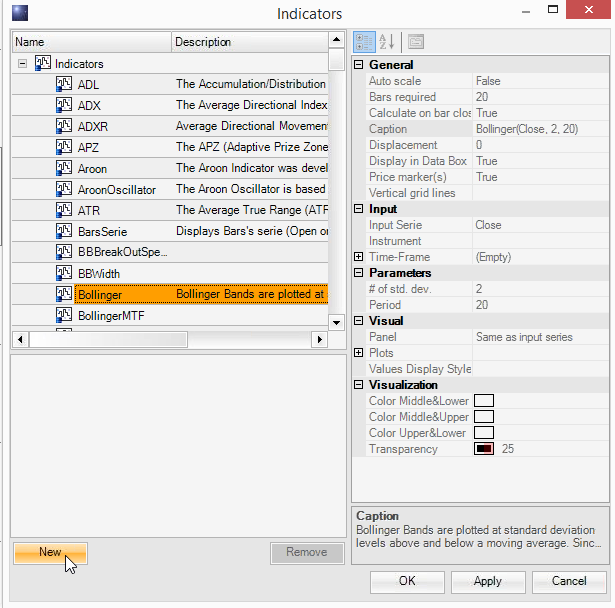
Task: Click the New button
Action: click(x=50, y=553)
